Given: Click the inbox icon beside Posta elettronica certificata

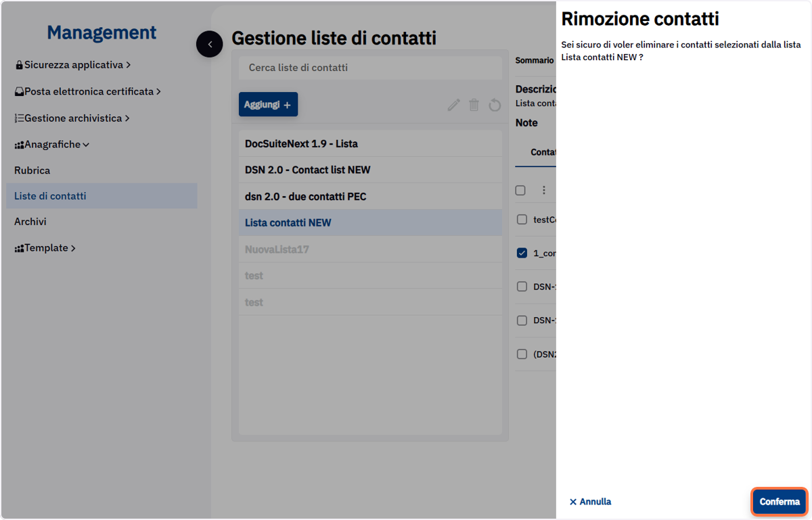Looking at the screenshot, I should (x=19, y=92).
